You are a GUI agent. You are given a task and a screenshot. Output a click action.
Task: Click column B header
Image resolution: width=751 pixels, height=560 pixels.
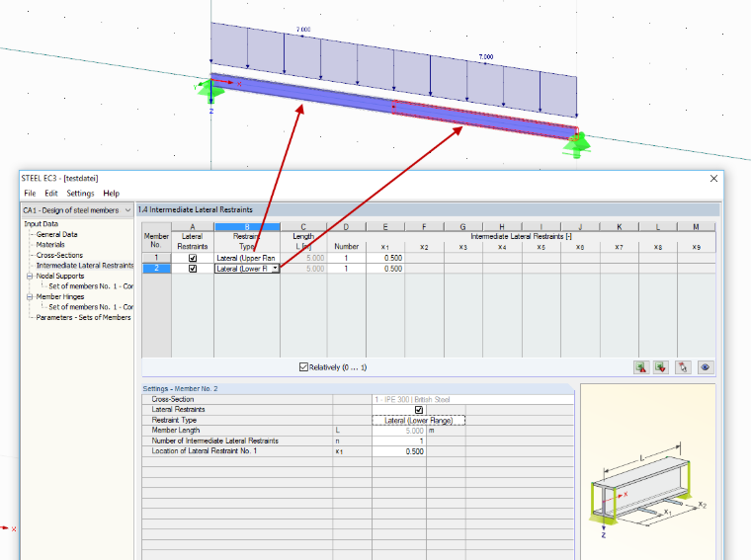point(247,227)
